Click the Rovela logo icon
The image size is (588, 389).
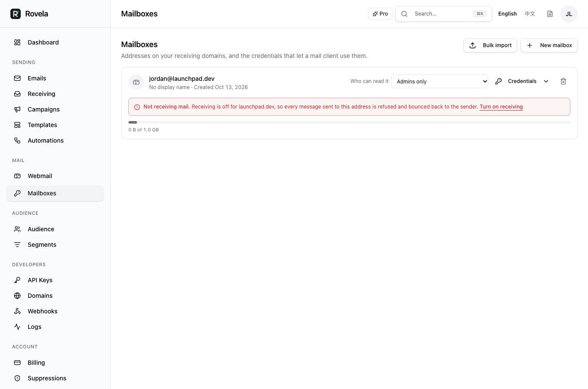[16, 14]
